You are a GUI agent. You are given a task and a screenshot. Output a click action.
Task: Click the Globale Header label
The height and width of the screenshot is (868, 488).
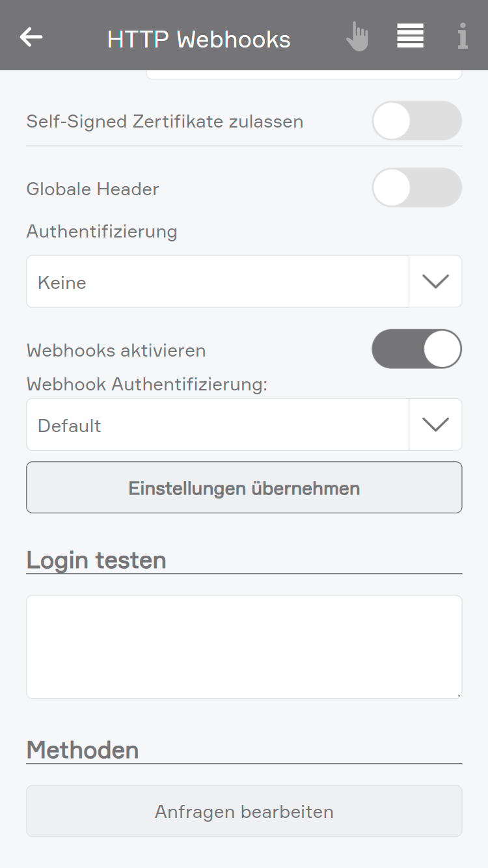(x=92, y=189)
